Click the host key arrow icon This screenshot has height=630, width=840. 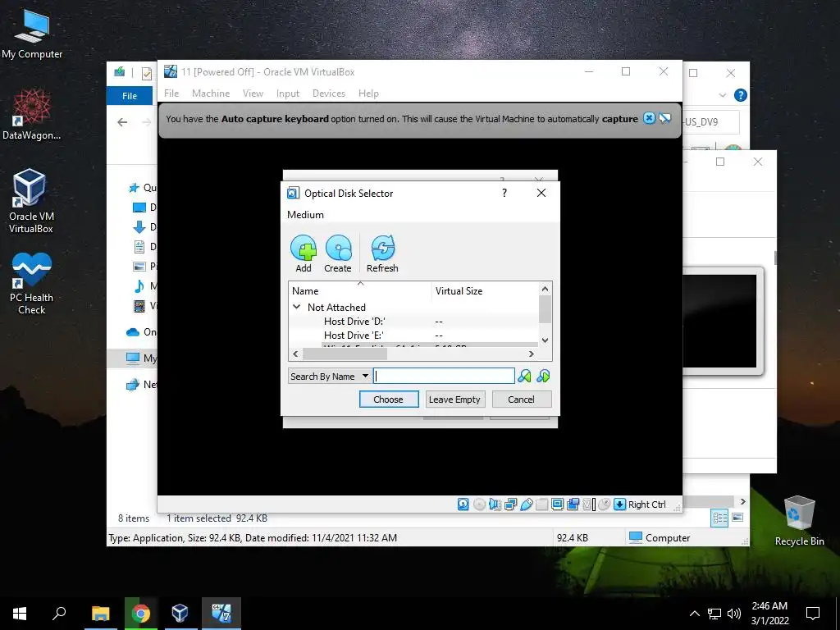[620, 504]
